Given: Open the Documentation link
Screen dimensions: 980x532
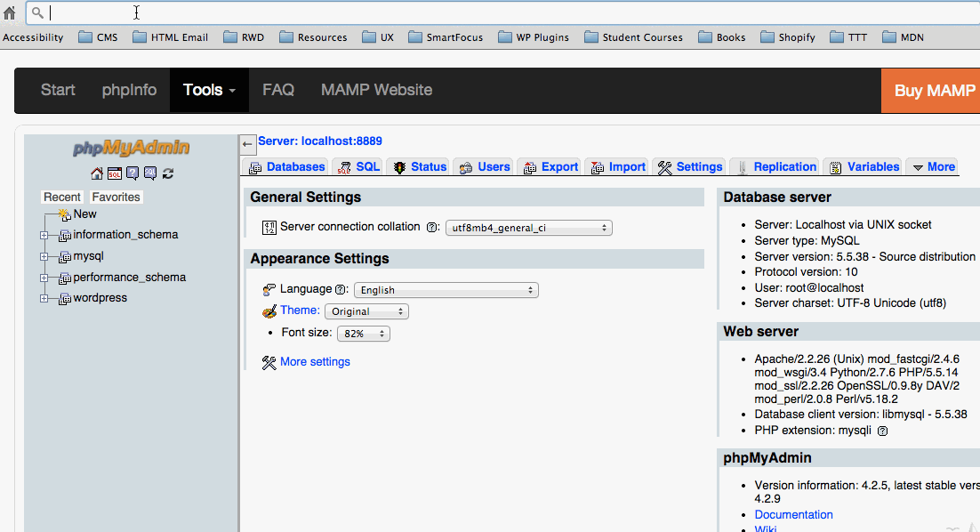Looking at the screenshot, I should pos(794,514).
